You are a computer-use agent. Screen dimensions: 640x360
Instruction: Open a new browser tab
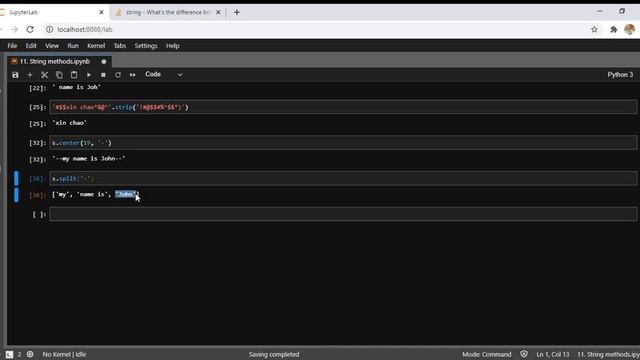point(237,12)
